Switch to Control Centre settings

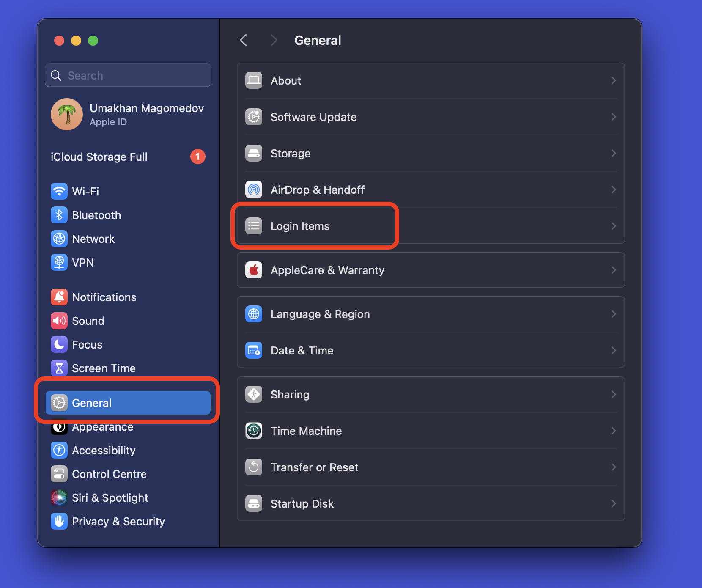tap(109, 474)
